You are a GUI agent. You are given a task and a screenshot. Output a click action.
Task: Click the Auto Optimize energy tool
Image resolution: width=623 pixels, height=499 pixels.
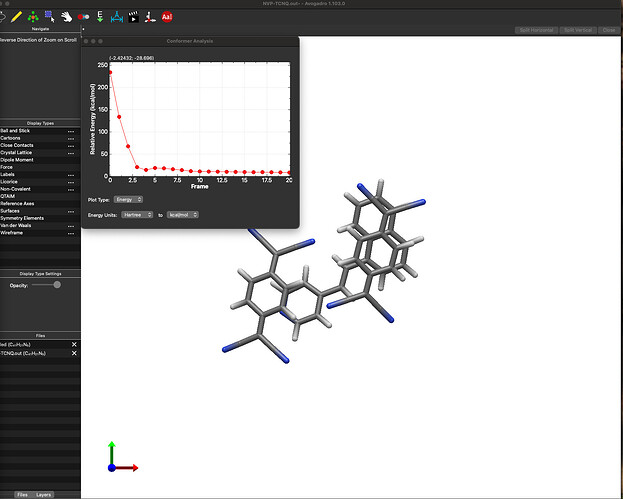point(100,17)
